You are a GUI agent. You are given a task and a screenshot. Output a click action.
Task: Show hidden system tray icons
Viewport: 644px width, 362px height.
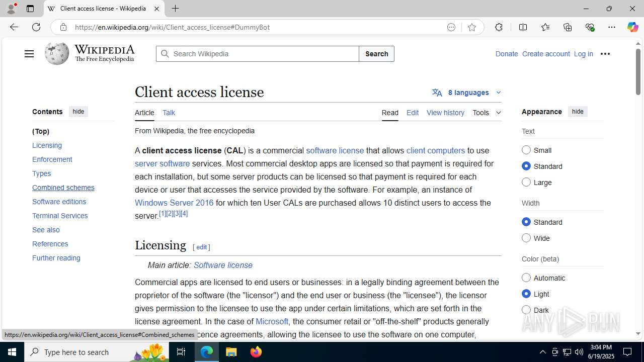tap(542, 352)
